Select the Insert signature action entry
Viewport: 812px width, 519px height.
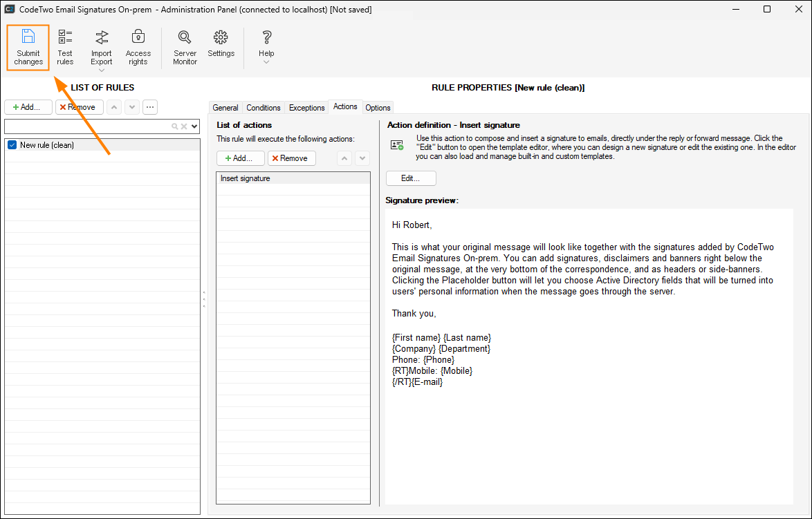point(246,178)
